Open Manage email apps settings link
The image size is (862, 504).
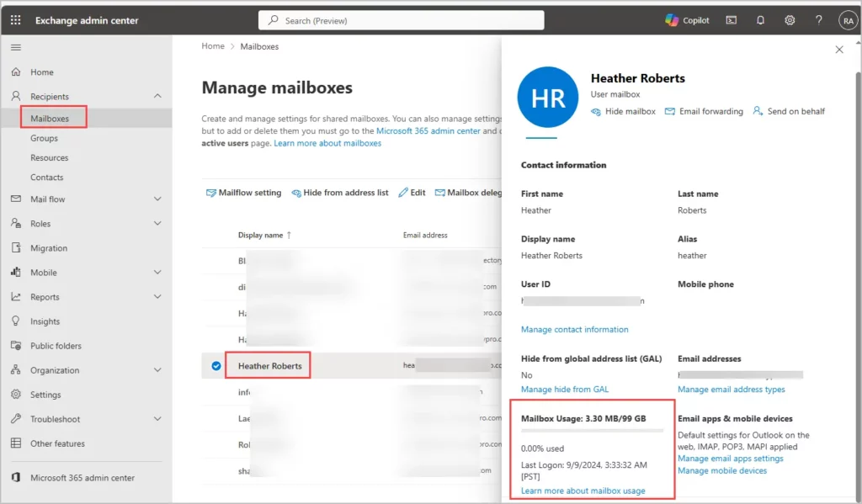[730, 459]
